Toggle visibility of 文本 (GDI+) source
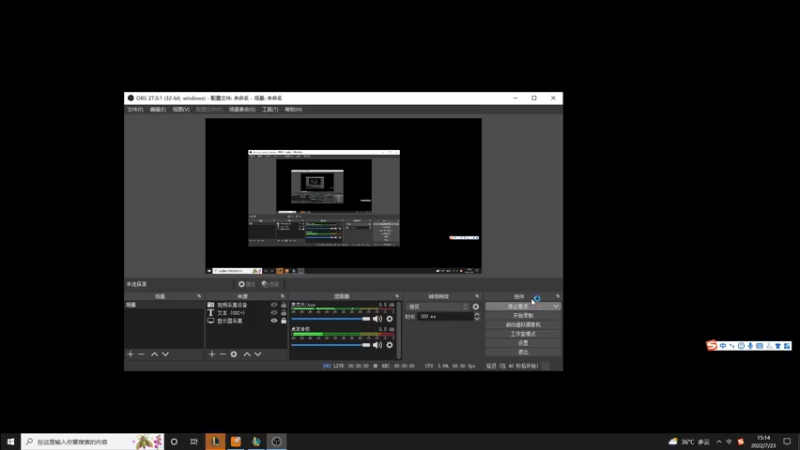This screenshot has height=450, width=800. [x=274, y=313]
